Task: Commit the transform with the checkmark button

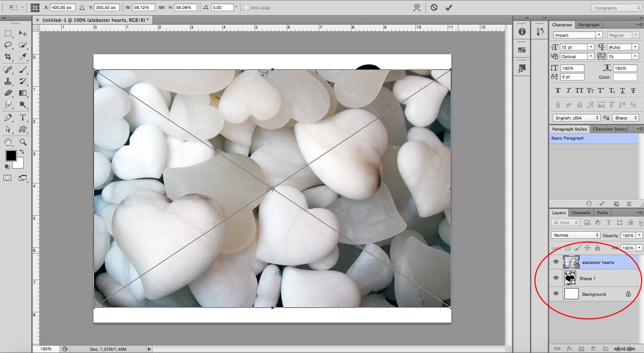Action: 448,7
